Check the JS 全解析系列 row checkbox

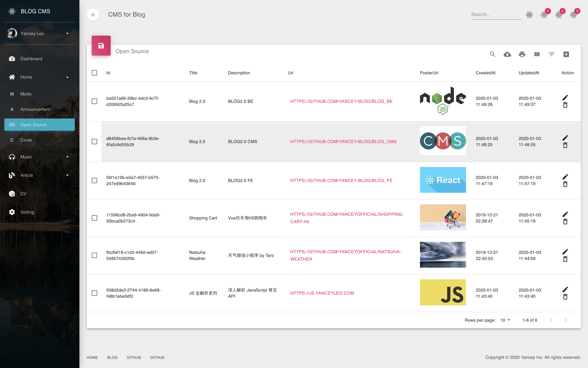tap(94, 293)
